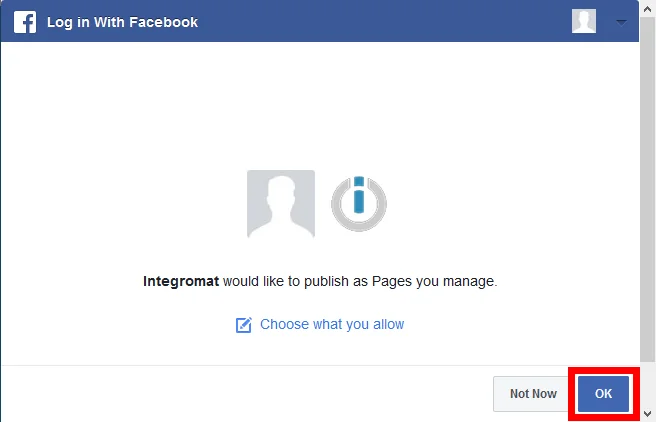Open the Choose what you allow link
Viewport: 656px width, 422px height.
(332, 324)
